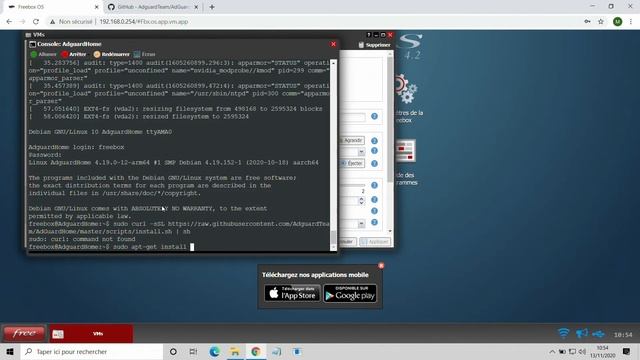Open the Free start menu button
The image size is (640, 360).
pos(24,333)
